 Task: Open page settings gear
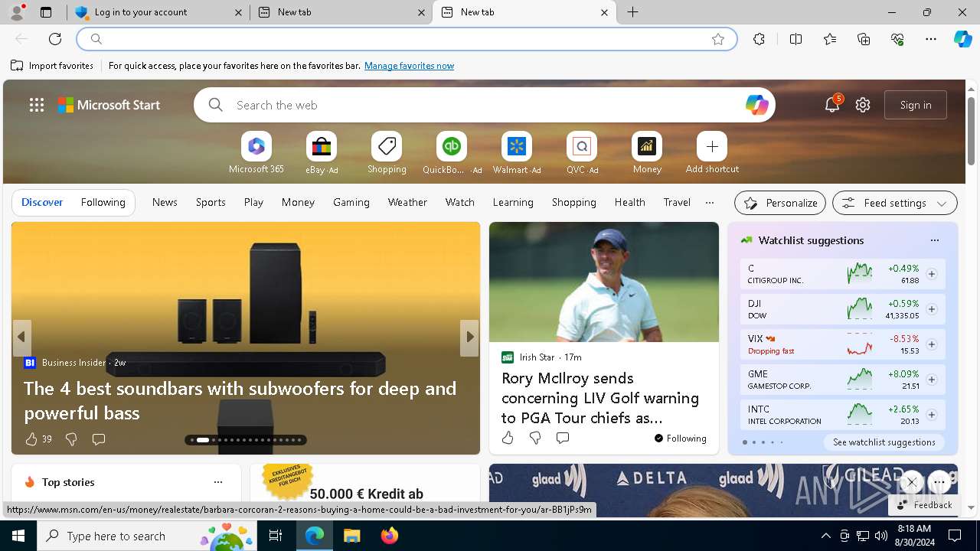pyautogui.click(x=863, y=105)
